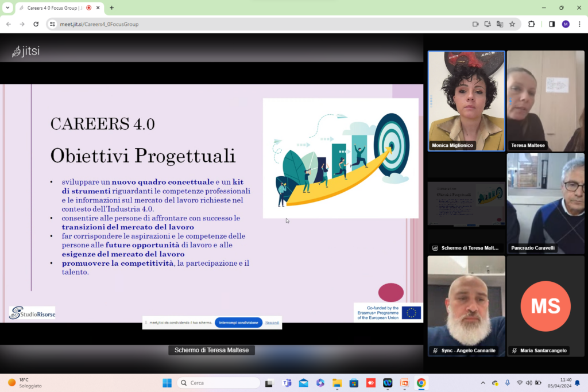Reload the Jitsi meeting page

point(36,24)
